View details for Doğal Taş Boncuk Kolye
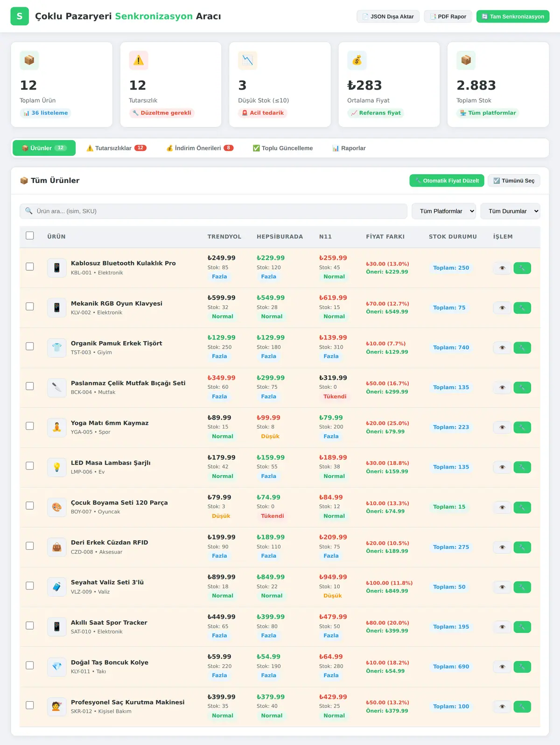 502,667
